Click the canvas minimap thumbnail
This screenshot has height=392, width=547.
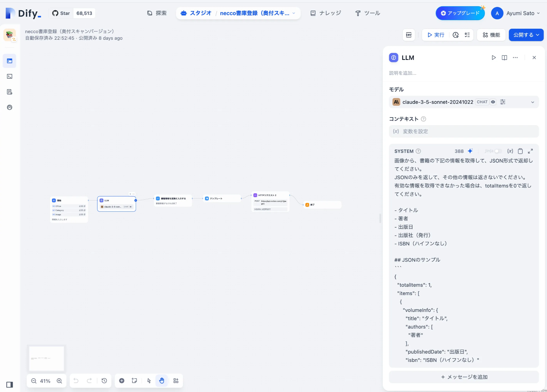click(x=46, y=359)
